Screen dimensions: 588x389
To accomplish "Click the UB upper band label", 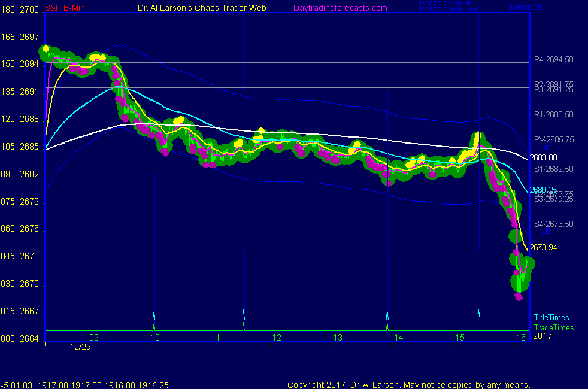I will [546, 148].
